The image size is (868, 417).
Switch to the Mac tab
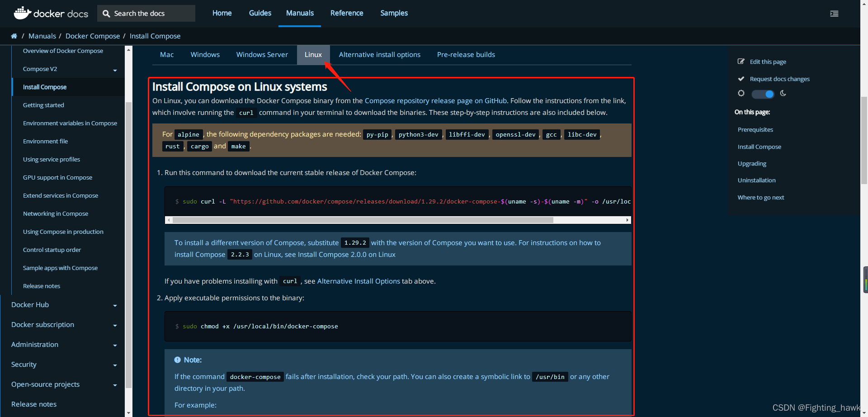167,55
